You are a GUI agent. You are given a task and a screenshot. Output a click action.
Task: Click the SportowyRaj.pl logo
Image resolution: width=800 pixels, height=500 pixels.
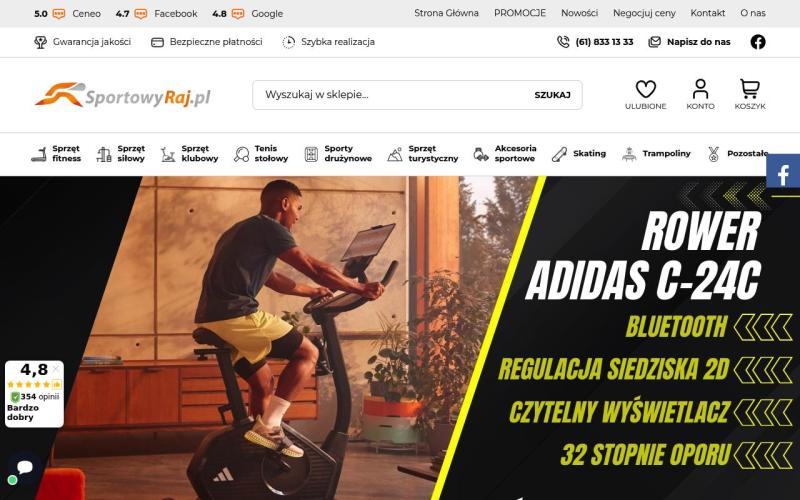122,95
